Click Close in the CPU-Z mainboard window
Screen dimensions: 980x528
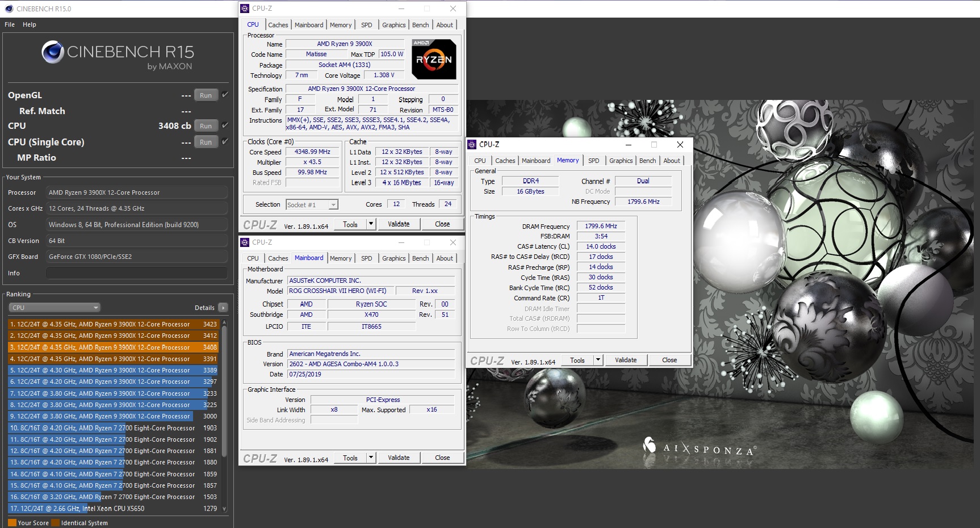(x=442, y=458)
